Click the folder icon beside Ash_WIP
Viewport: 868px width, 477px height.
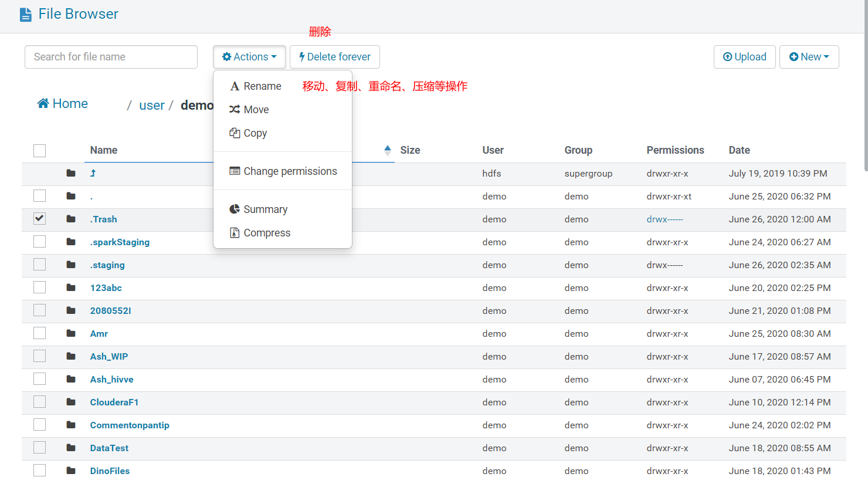(x=71, y=356)
